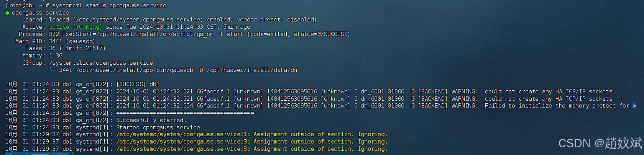Viewport: 644px width, 155px height.
Task: Click the 'active (running)' status text
Action: [x=76, y=27]
